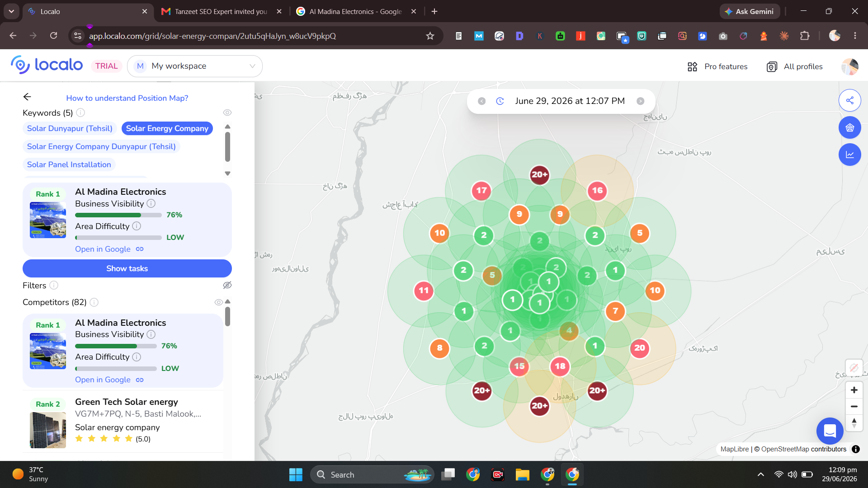Click the Competitors info icon
This screenshot has height=488, width=868.
(x=94, y=302)
